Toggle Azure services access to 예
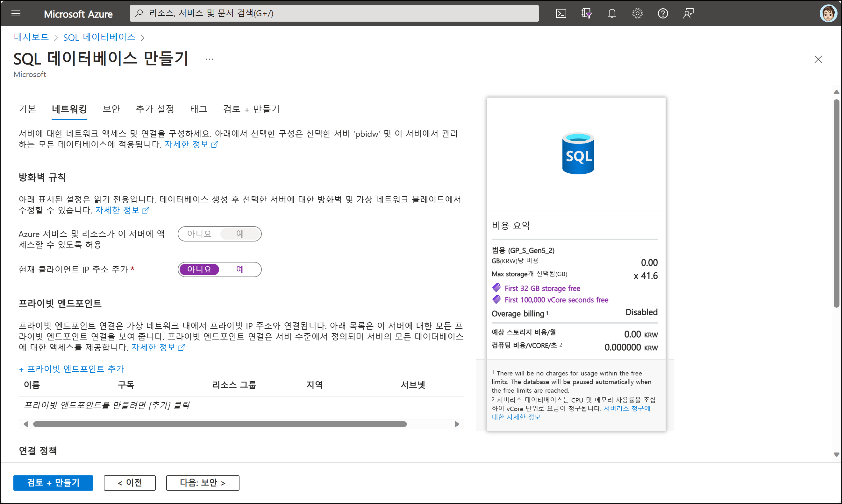 [x=240, y=234]
